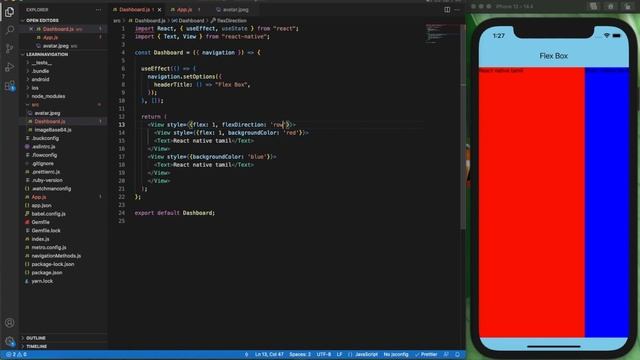This screenshot has height=360, width=640.
Task: Click code line 13 in editor
Action: 222,124
